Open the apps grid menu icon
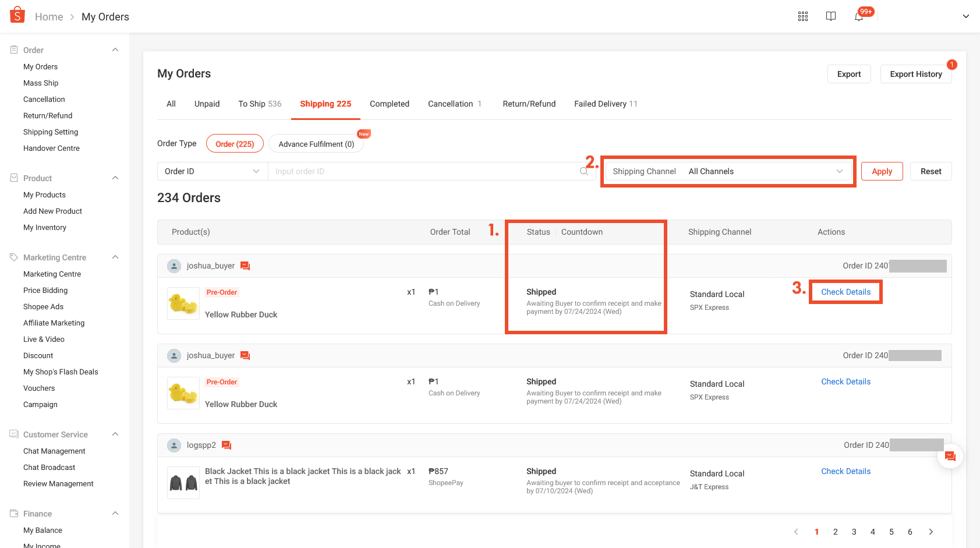The width and height of the screenshot is (980, 548). coord(803,16)
